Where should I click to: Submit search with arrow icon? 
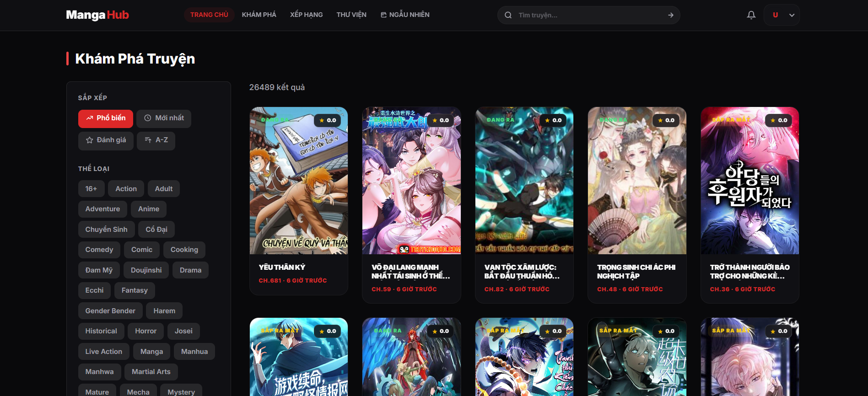pos(670,15)
